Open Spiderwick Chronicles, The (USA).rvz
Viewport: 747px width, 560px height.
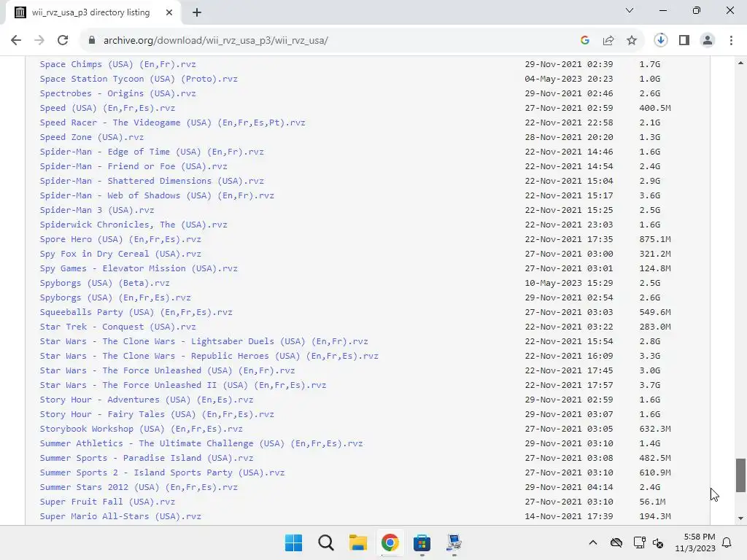133,225
